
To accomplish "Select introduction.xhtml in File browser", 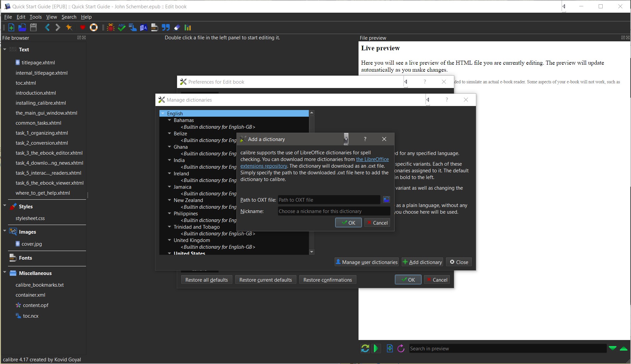I will click(x=36, y=93).
